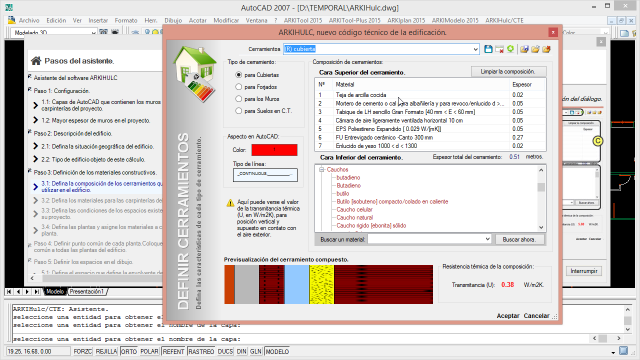Open the Insertar menu

point(98,20)
